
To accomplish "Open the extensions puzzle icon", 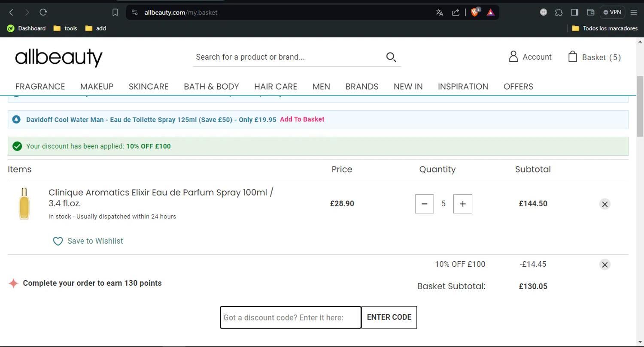I will click(x=559, y=12).
